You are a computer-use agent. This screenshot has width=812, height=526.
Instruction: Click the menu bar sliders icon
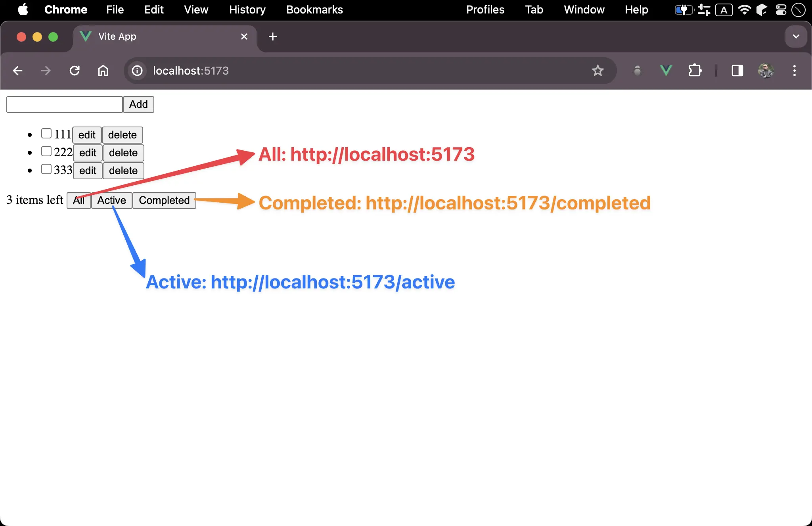coord(704,10)
